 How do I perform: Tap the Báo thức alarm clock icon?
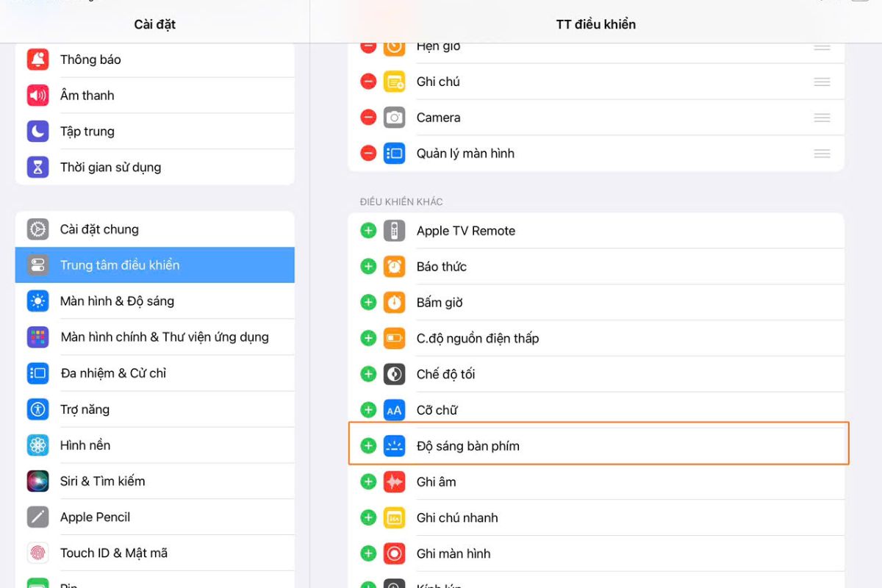(x=394, y=267)
